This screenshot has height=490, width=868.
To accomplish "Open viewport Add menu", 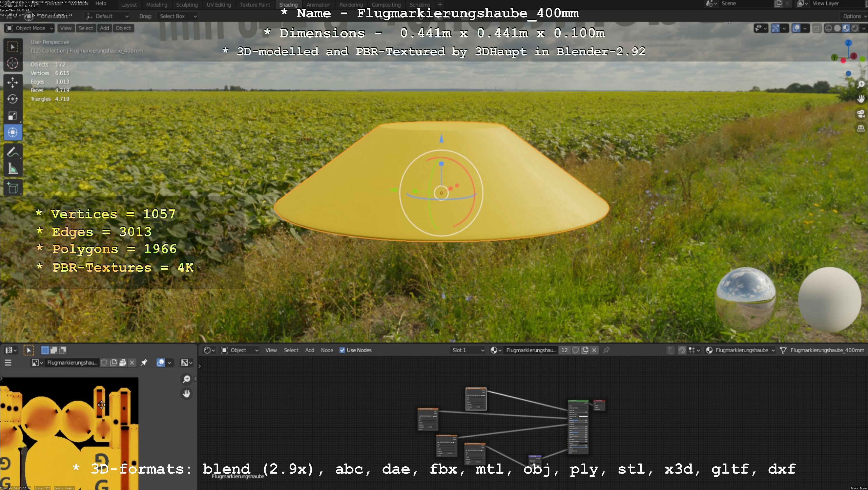I will click(104, 28).
